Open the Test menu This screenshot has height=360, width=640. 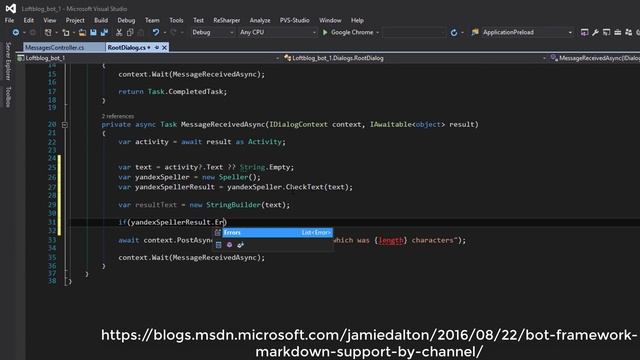point(198,20)
